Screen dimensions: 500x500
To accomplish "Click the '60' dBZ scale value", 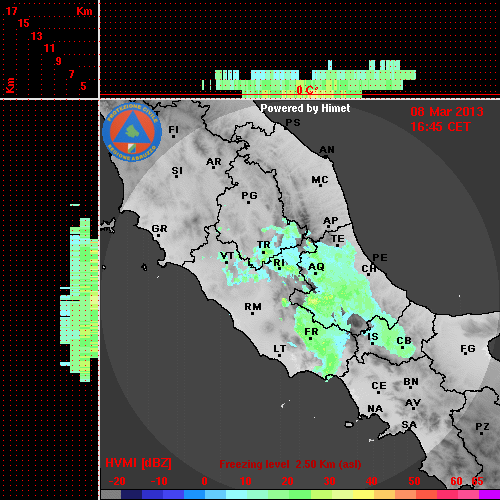I will [456, 481].
